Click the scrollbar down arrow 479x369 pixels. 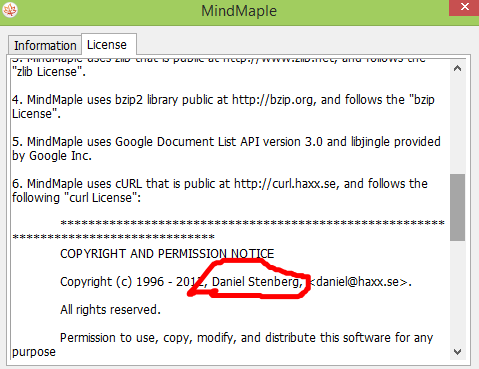457,352
